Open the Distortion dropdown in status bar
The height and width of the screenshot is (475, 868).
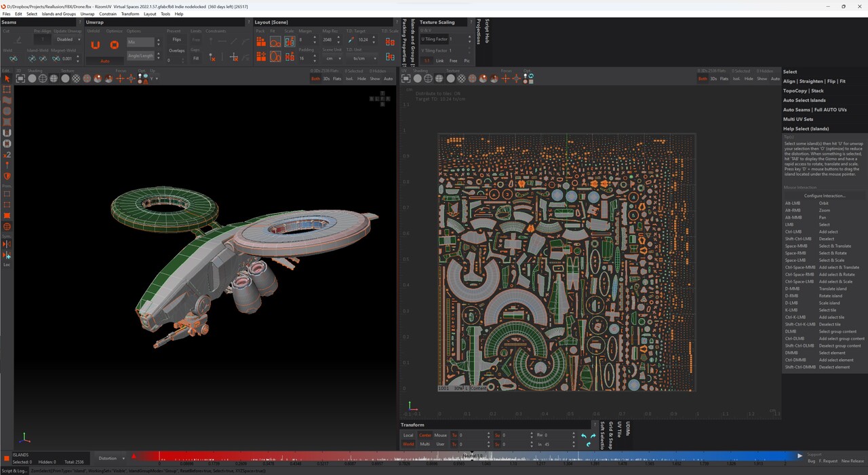coord(111,458)
